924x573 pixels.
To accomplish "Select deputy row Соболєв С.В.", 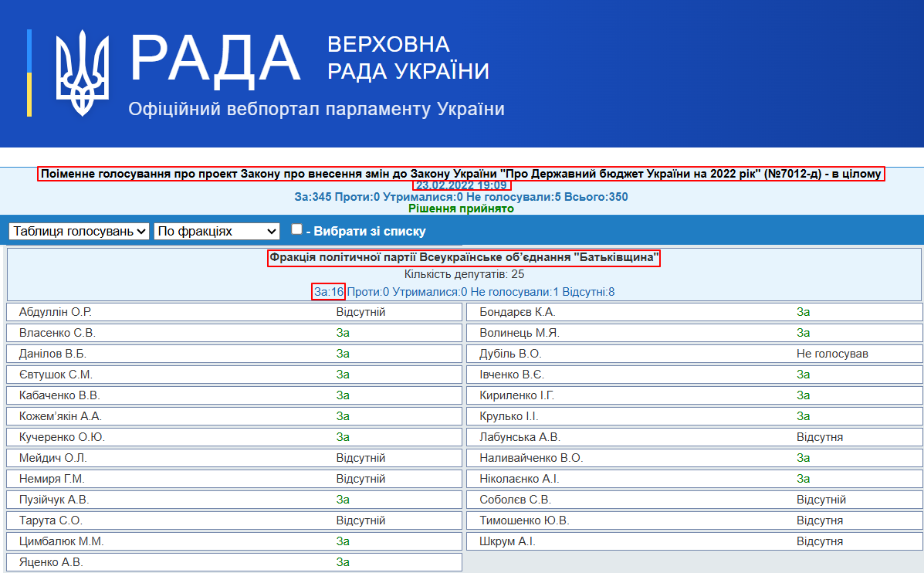I will click(695, 500).
